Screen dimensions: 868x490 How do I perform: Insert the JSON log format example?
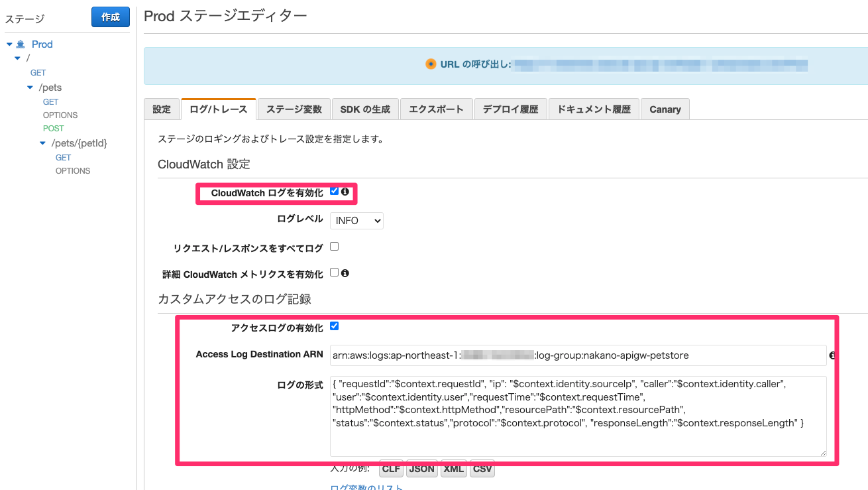point(422,469)
